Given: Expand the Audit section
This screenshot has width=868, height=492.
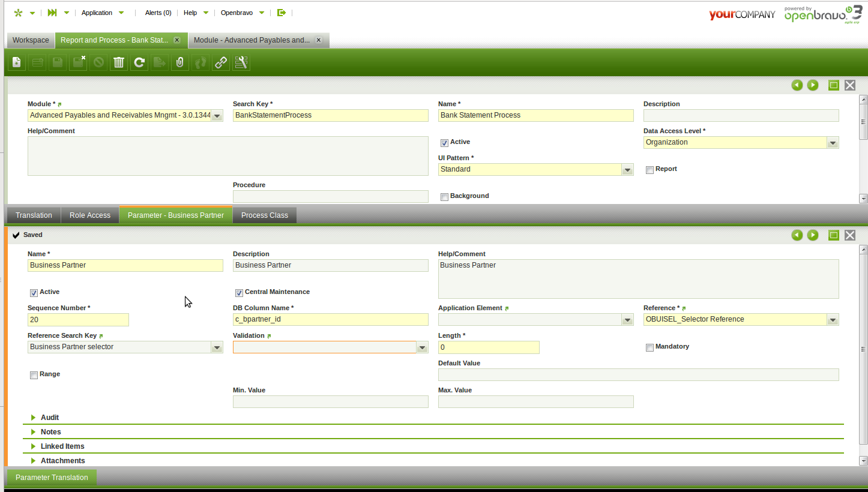Looking at the screenshot, I should coord(49,418).
